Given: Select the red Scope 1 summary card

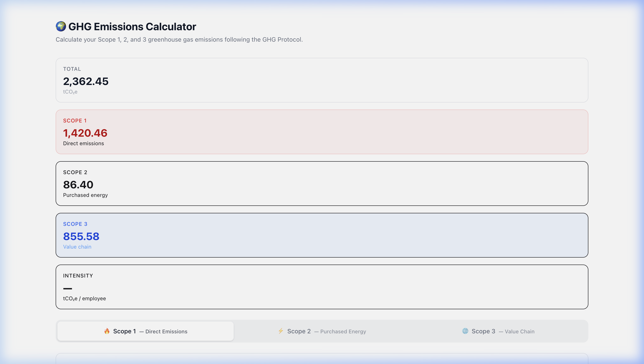Looking at the screenshot, I should point(322,132).
